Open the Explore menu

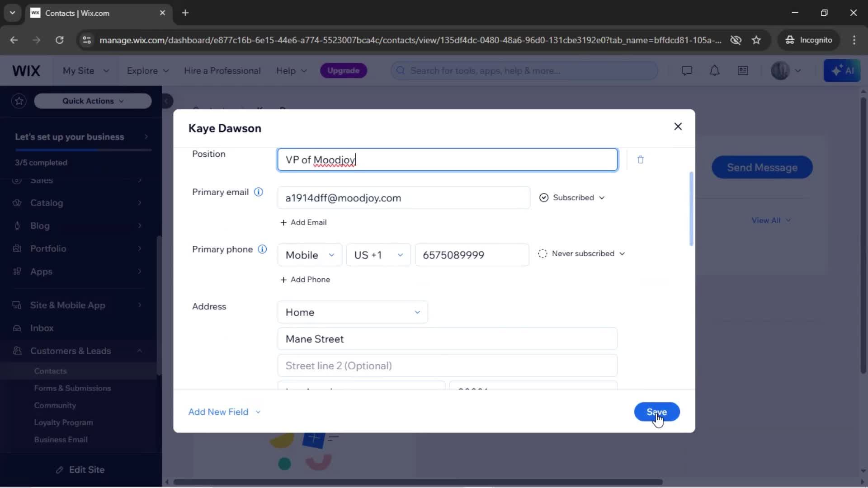[148, 71]
